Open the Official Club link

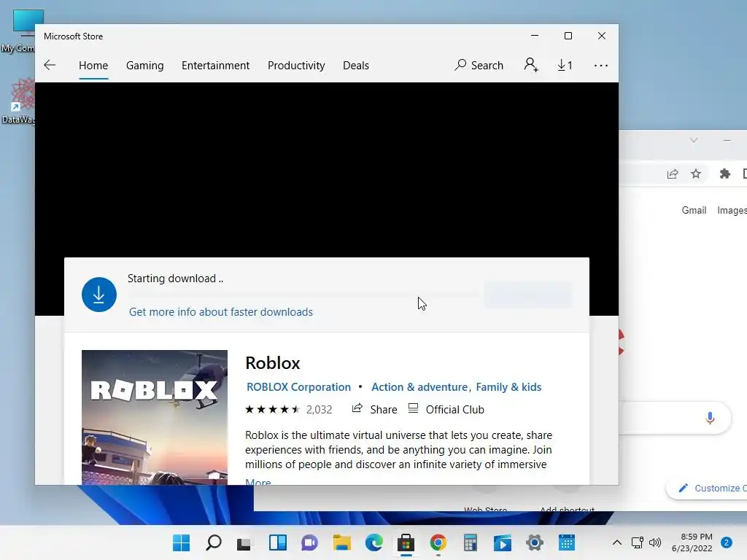(446, 409)
